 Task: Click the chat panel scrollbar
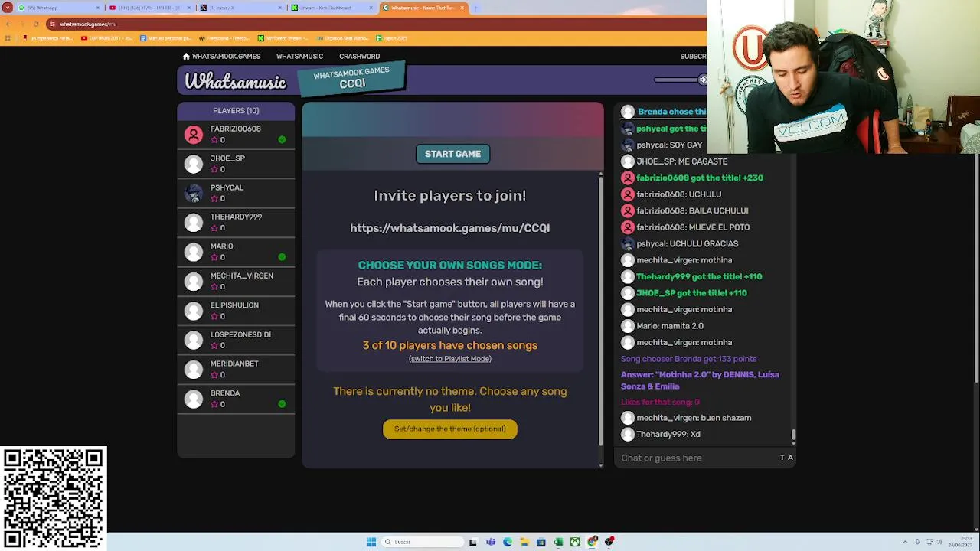pos(793,435)
